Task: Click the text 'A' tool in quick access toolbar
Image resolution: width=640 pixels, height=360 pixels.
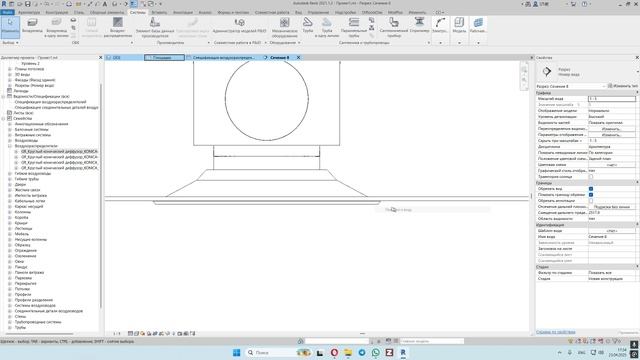Action: point(105,4)
